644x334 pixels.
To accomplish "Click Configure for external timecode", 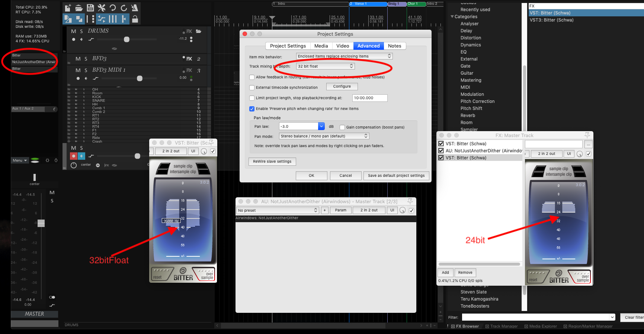I will tap(342, 87).
